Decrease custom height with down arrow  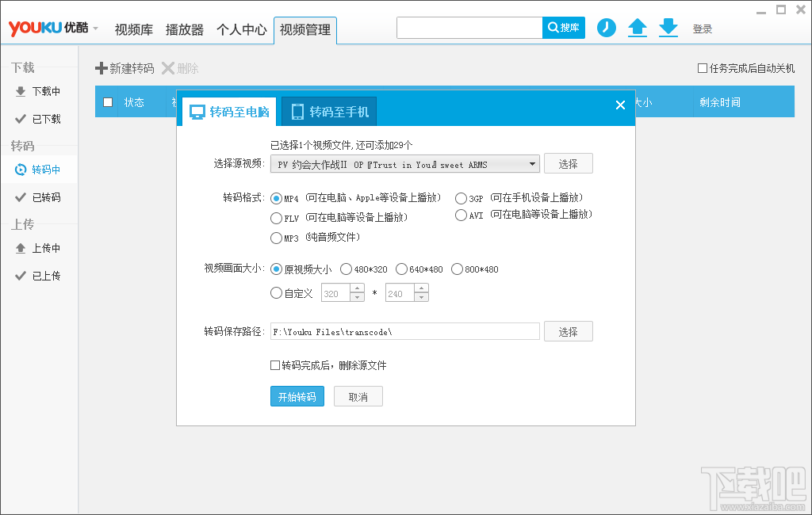pos(422,297)
